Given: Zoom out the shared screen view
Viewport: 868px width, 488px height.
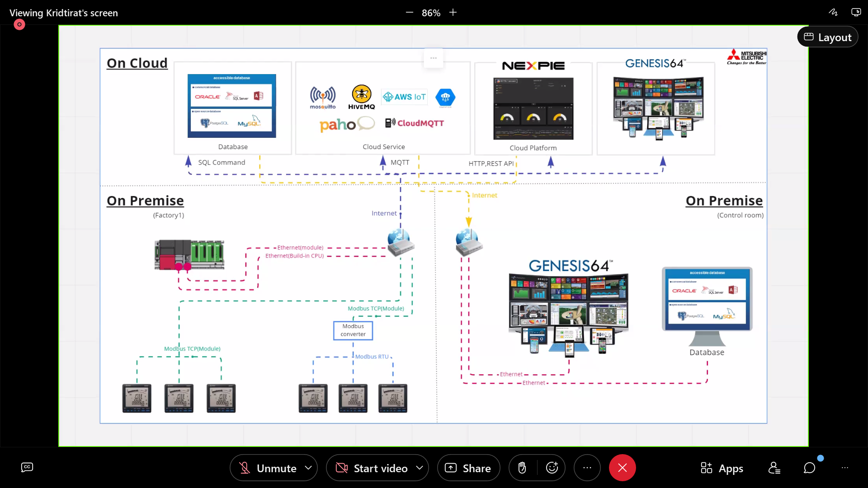Looking at the screenshot, I should tap(410, 13).
